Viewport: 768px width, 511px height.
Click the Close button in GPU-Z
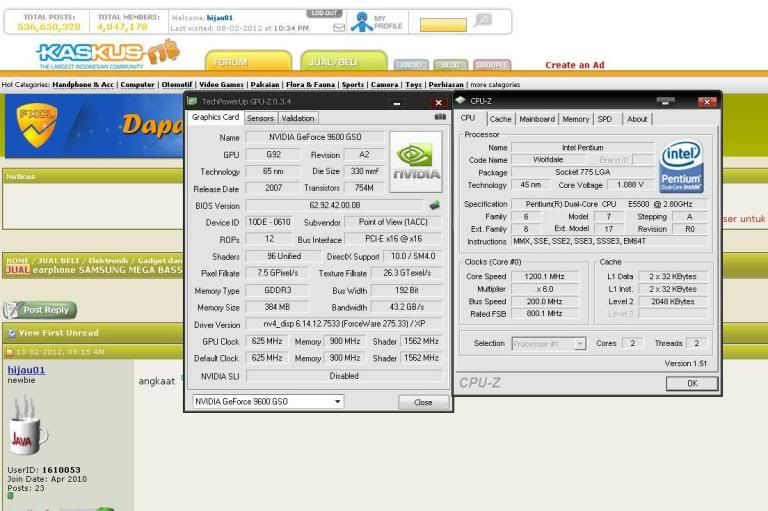(423, 402)
